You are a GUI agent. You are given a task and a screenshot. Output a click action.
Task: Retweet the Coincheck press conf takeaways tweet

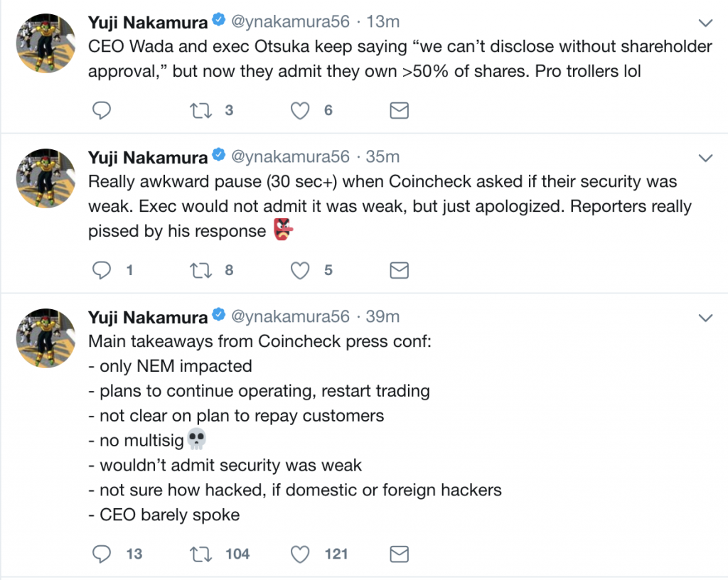[200, 553]
